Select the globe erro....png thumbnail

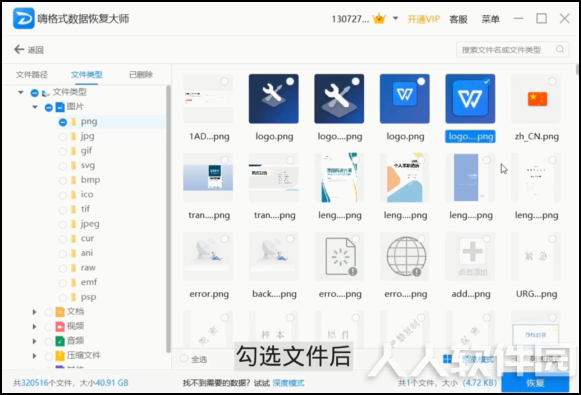click(x=405, y=256)
